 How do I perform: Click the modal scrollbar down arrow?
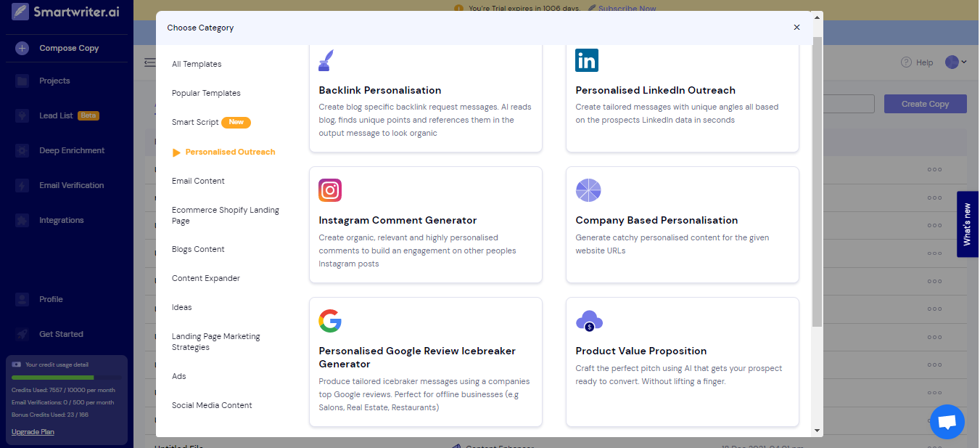pos(818,430)
